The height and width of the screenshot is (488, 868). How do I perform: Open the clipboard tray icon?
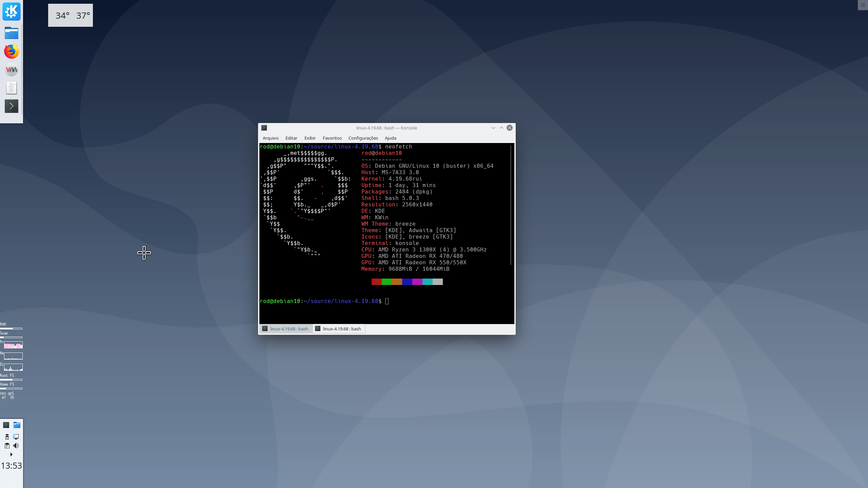[x=7, y=446]
